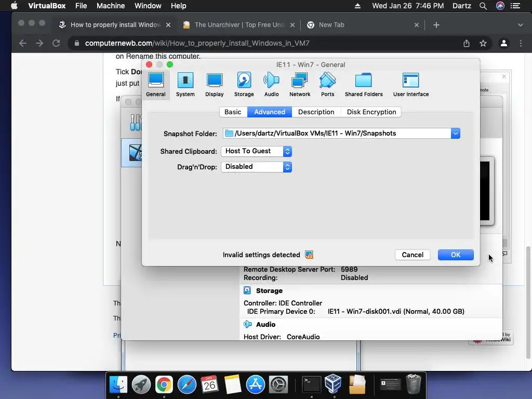Open Chrome's tab search chevron

[520, 25]
